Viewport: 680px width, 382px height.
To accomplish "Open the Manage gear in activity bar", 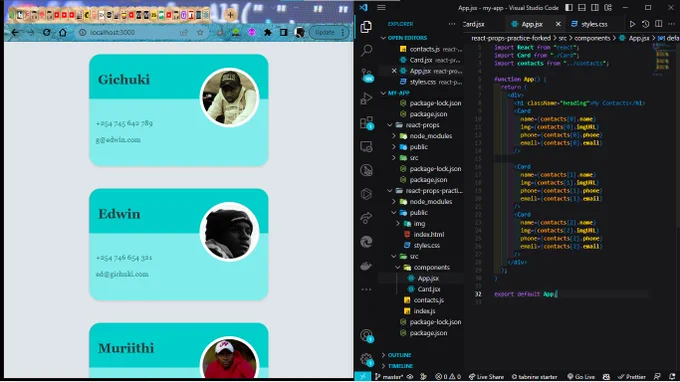I will (x=367, y=359).
